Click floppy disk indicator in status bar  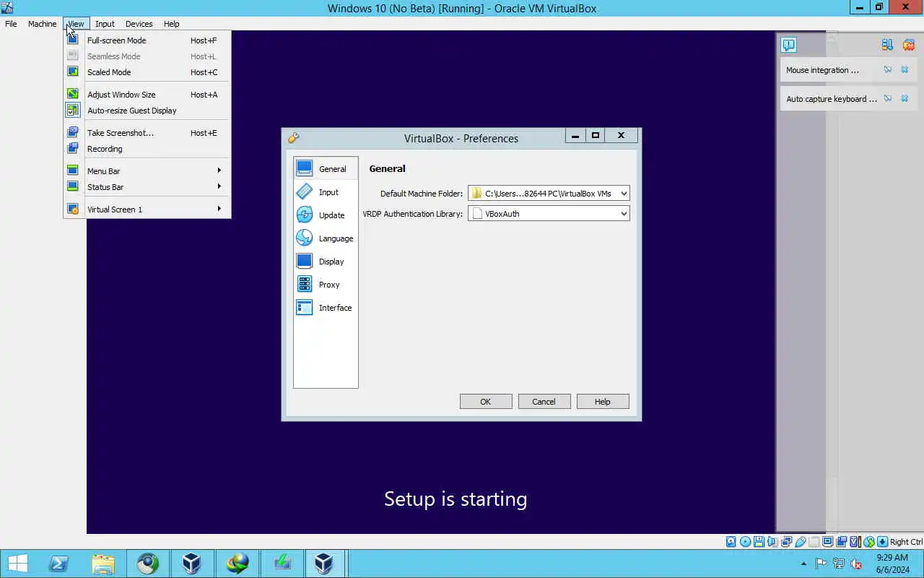759,542
